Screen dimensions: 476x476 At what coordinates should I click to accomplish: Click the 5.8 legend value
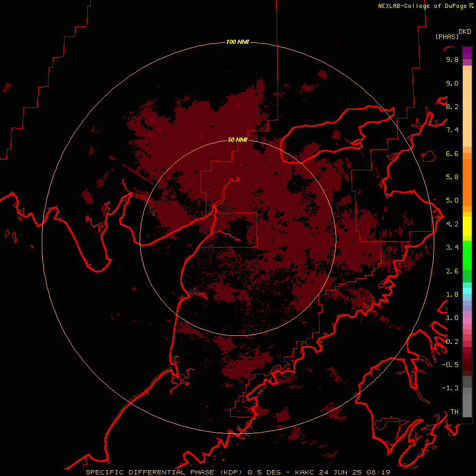pyautogui.click(x=452, y=177)
